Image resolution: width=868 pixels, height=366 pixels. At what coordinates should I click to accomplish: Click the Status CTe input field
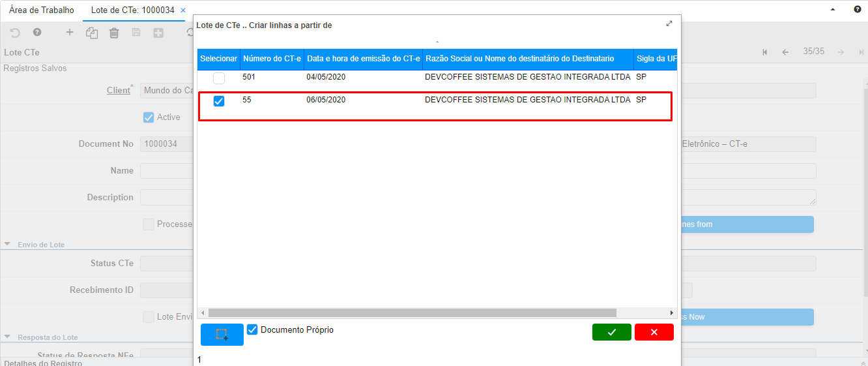167,263
